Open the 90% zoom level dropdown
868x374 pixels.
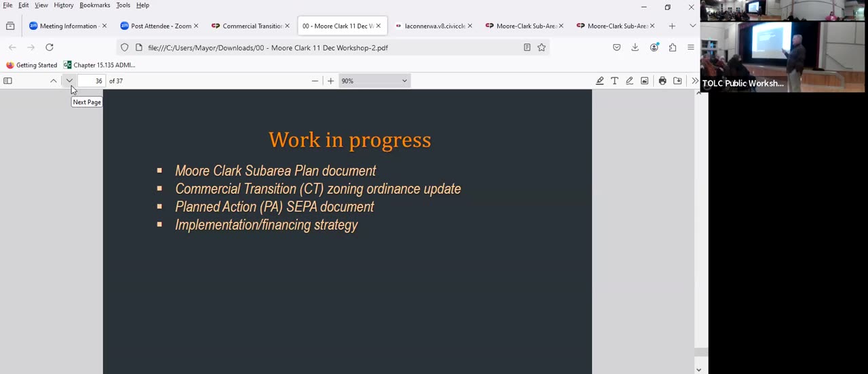374,81
